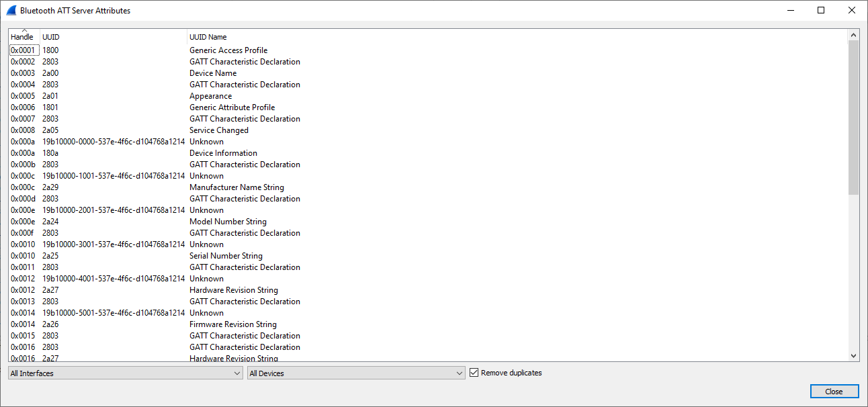Select handle 0x000f cell
This screenshot has height=407, width=868.
point(23,233)
